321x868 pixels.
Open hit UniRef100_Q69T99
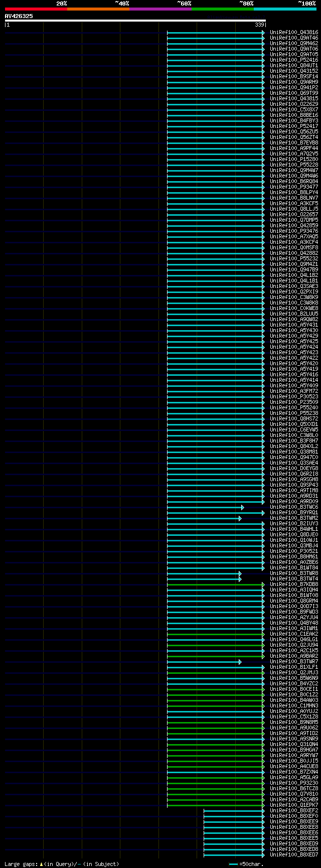click(294, 93)
